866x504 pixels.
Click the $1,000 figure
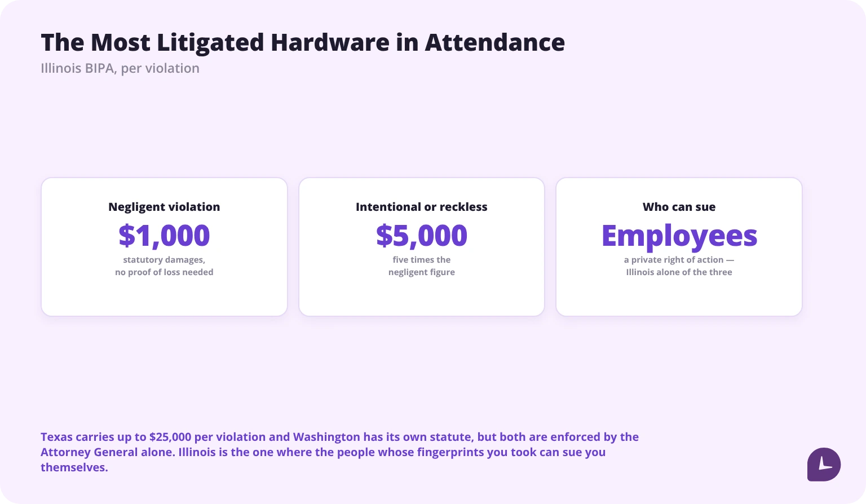click(164, 236)
